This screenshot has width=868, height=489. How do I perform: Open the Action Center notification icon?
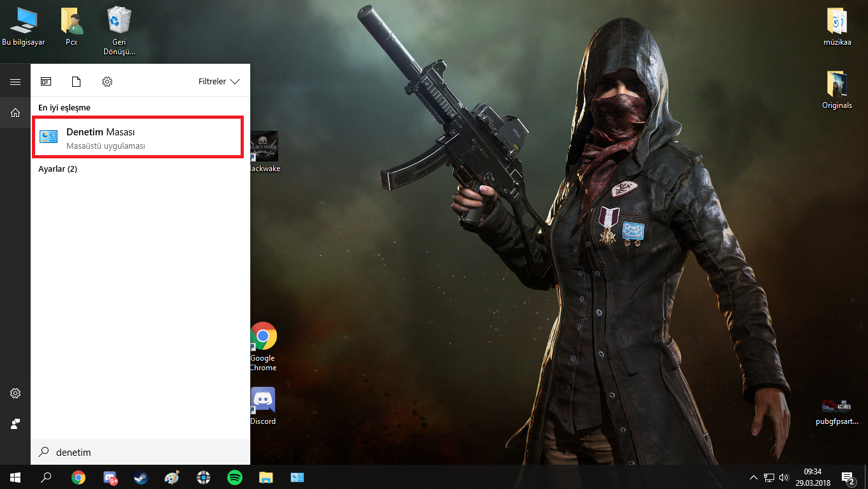848,477
